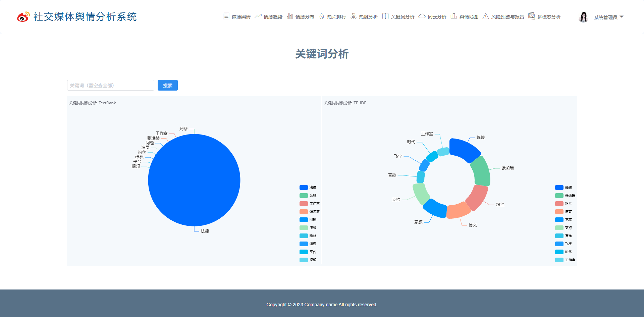Toggle 演员 in the TextRank legend
The image size is (644, 317).
coord(308,228)
